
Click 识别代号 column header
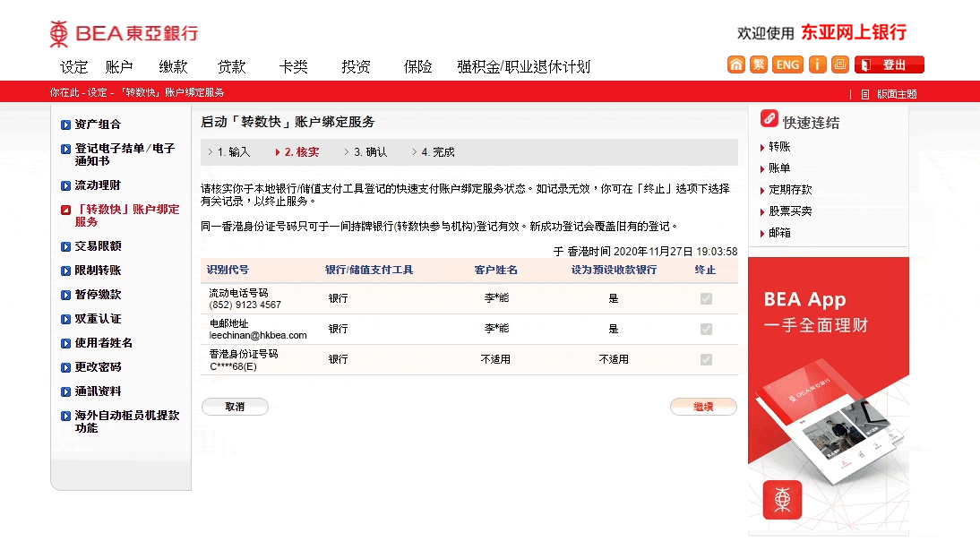(228, 270)
